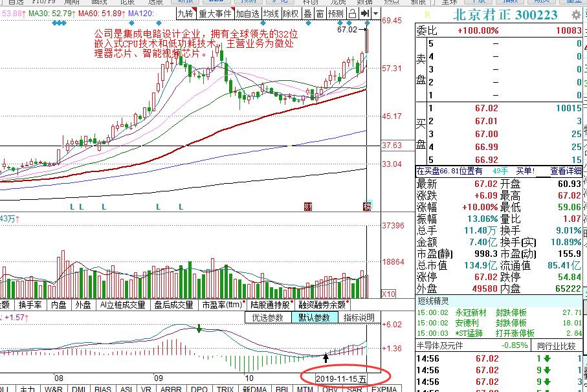Click buy level 1 price 67.02
This screenshot has height=392, width=587.
click(487, 108)
